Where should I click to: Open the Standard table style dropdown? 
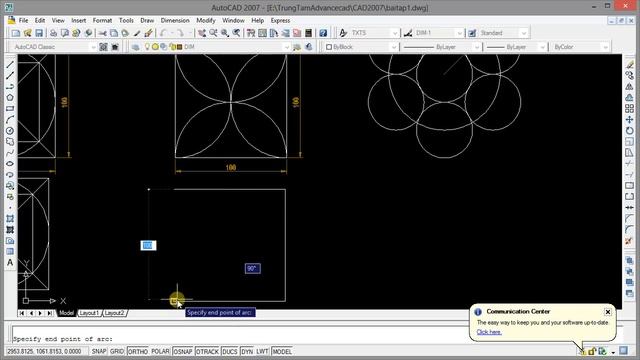pos(524,33)
